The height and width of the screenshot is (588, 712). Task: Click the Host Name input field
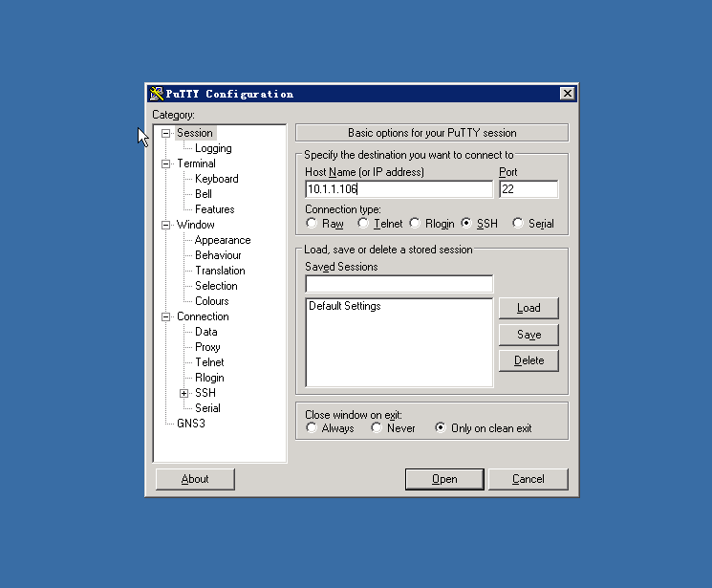pos(399,189)
